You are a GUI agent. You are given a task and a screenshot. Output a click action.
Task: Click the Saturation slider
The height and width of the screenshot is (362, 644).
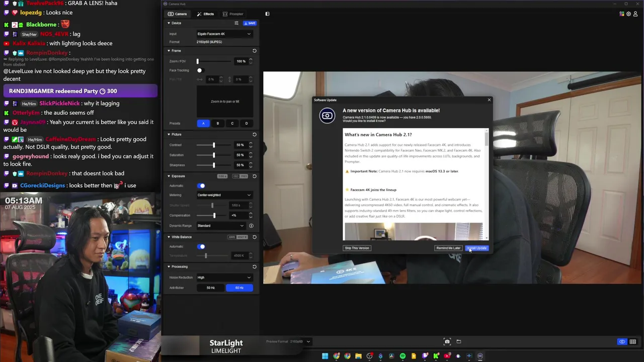pos(214,155)
